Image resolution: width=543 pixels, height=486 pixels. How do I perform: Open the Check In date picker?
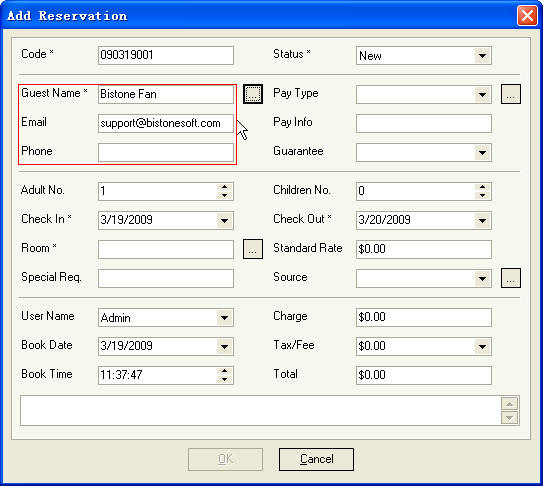pyautogui.click(x=224, y=220)
